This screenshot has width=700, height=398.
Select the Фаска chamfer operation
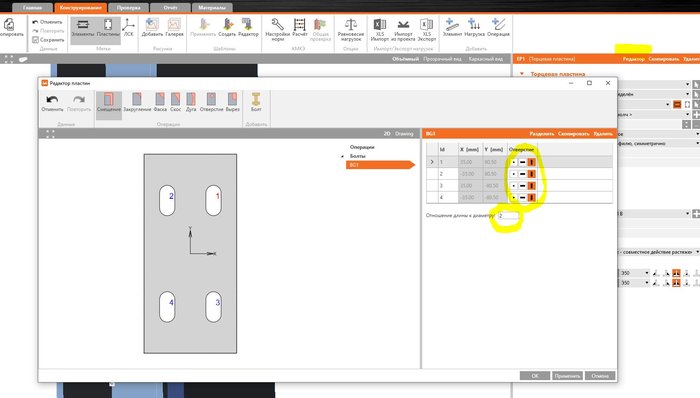160,102
